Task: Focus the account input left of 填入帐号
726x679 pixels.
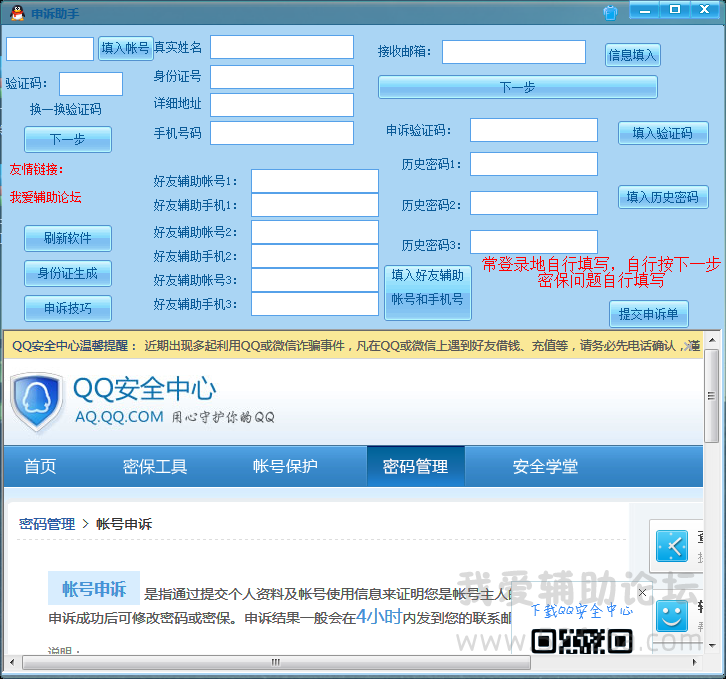Action: [x=50, y=49]
